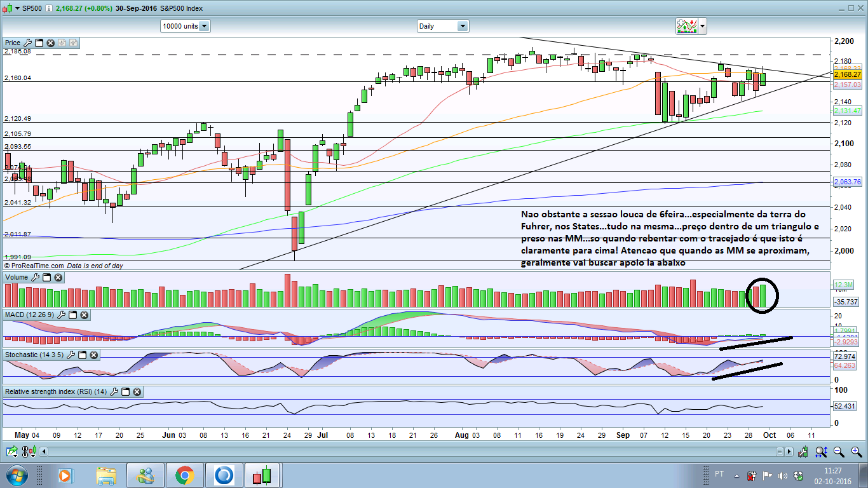
Task: Open the candlestick chart style menu
Action: pos(11,9)
